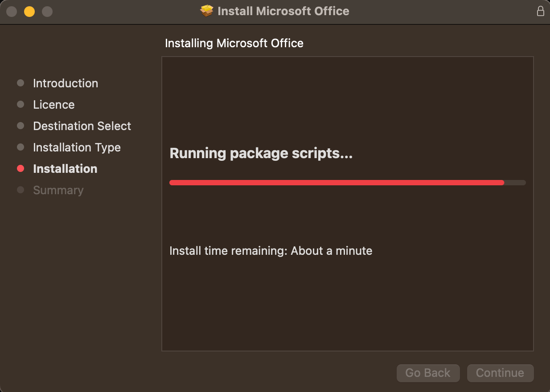
Task: Click 'Install time remaining: About a minute' text
Action: pyautogui.click(x=271, y=251)
